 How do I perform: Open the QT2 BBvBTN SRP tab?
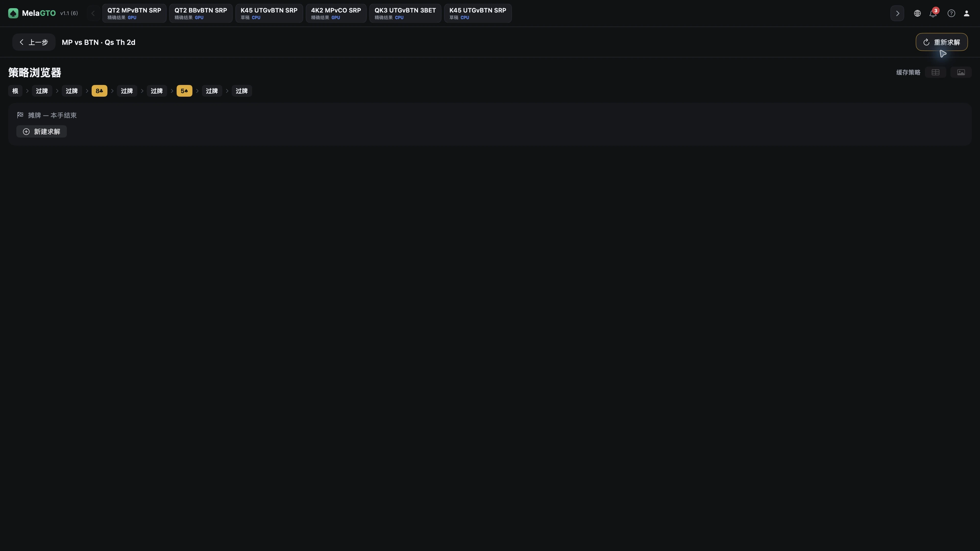click(201, 13)
